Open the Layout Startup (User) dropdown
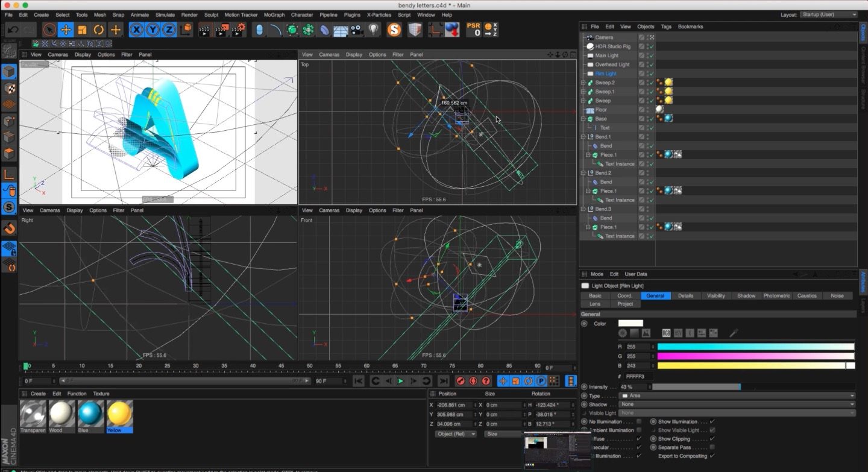 tap(829, 14)
